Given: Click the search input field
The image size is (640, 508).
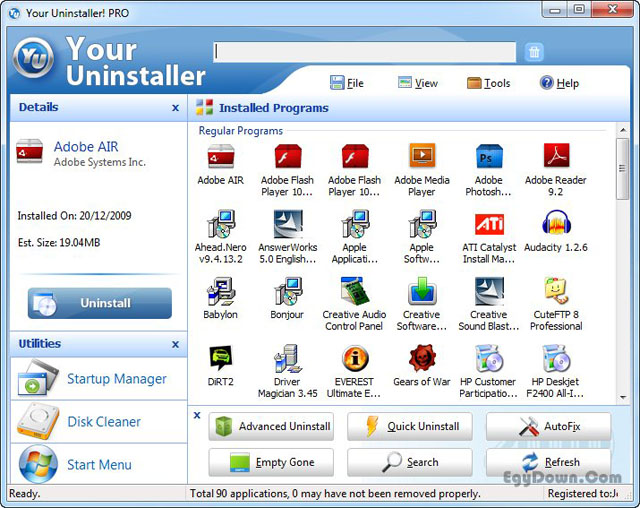Looking at the screenshot, I should [364, 52].
